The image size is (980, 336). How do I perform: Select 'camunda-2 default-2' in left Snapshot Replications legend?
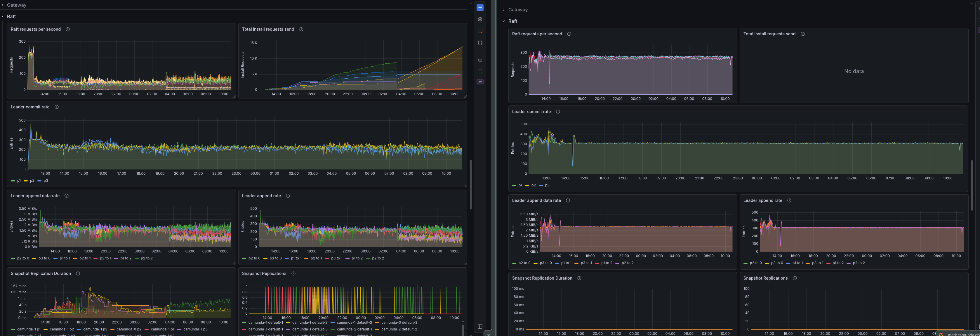(x=399, y=330)
